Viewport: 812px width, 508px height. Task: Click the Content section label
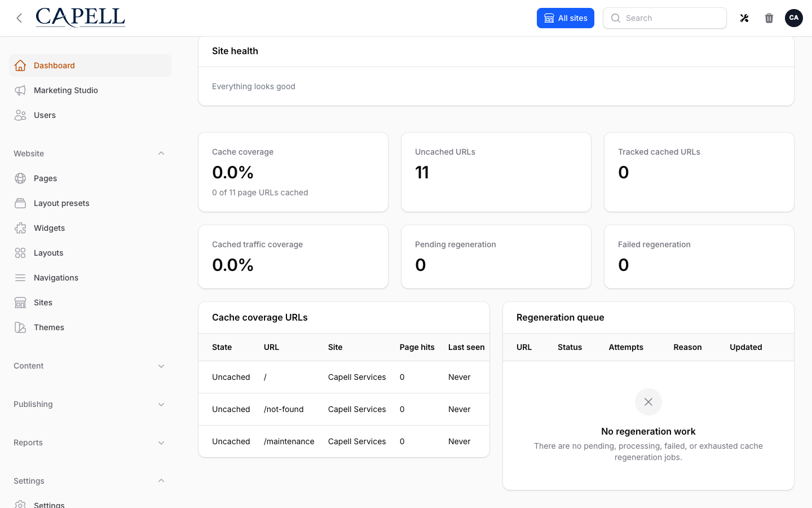point(29,366)
